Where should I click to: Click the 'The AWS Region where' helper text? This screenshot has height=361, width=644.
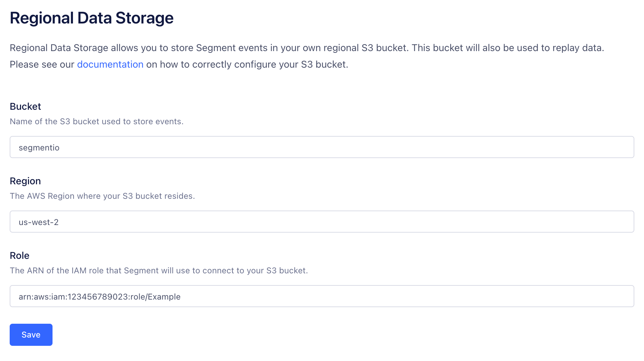[102, 196]
